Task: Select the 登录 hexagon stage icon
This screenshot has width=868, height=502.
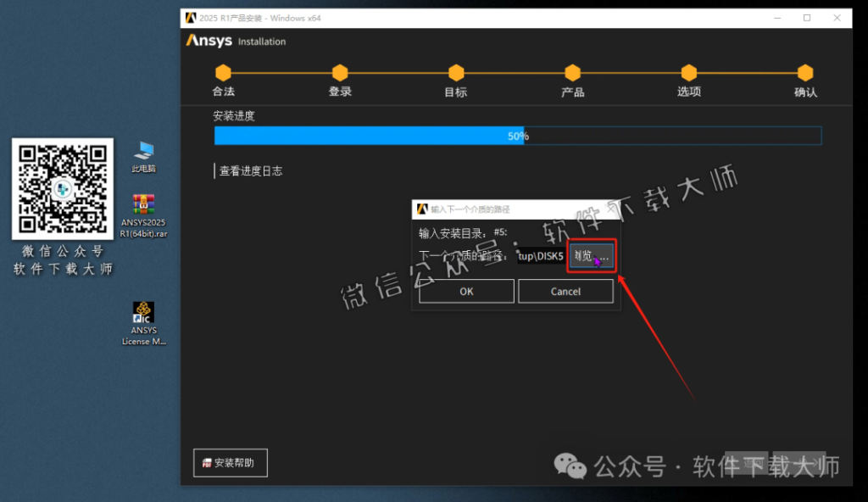Action: tap(339, 74)
